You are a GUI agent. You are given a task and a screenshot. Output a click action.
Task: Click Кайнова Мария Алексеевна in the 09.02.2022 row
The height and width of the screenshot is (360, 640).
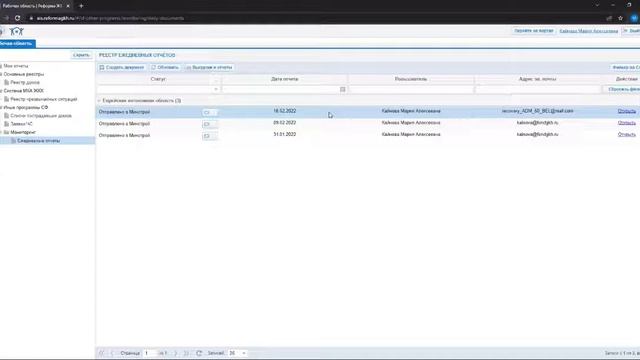coord(411,123)
